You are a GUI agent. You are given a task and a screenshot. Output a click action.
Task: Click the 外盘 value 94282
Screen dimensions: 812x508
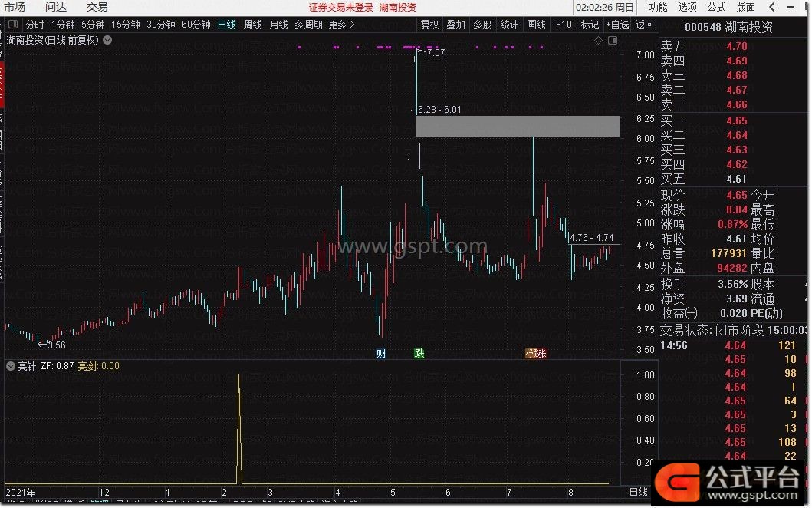[732, 268]
